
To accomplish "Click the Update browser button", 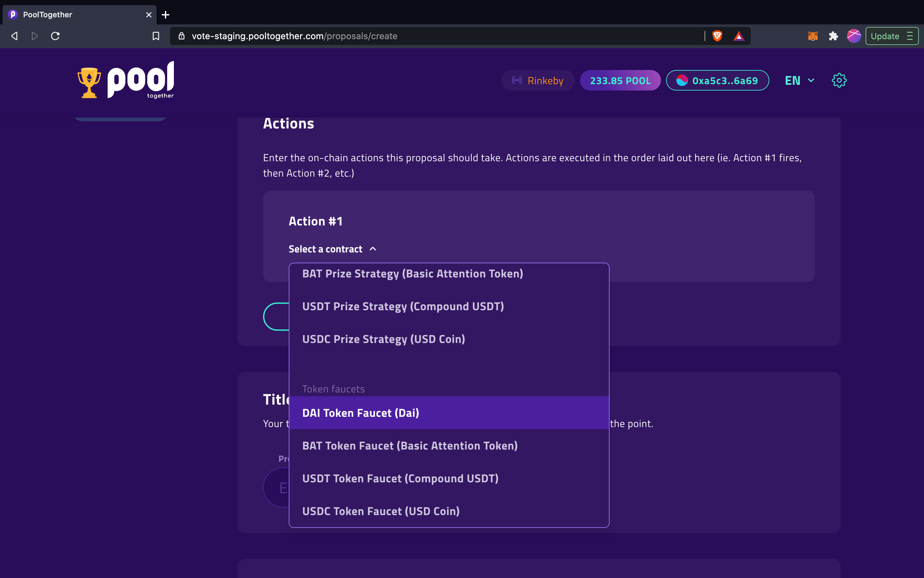I will pos(892,36).
